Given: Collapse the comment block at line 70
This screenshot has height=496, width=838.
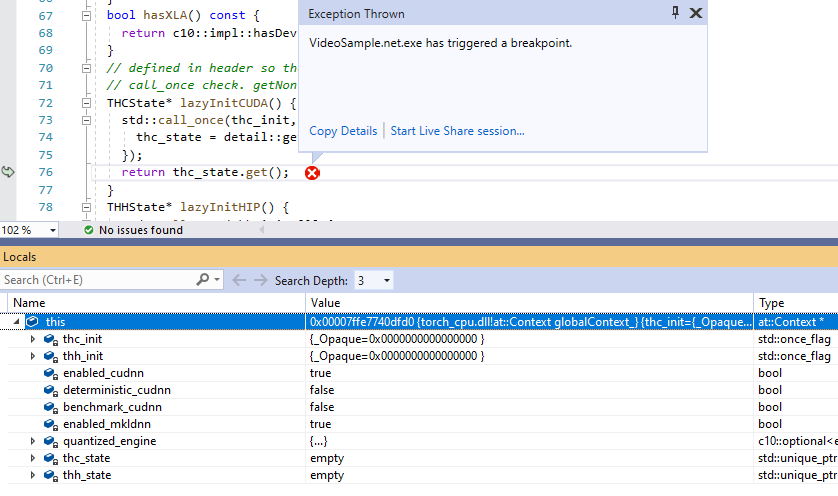Looking at the screenshot, I should [86, 68].
